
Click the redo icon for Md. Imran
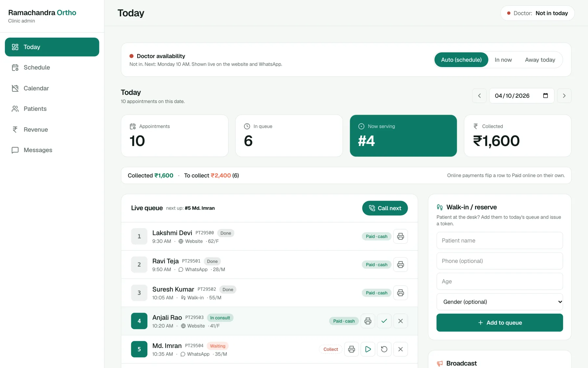pyautogui.click(x=384, y=349)
